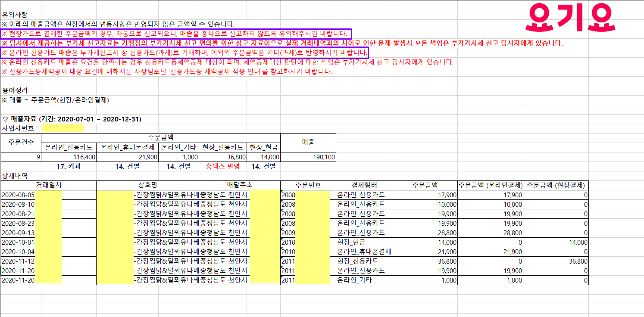644x317 pixels.
Task: Click the 온라인_기타 column header in the summary table
Action: 178,147
